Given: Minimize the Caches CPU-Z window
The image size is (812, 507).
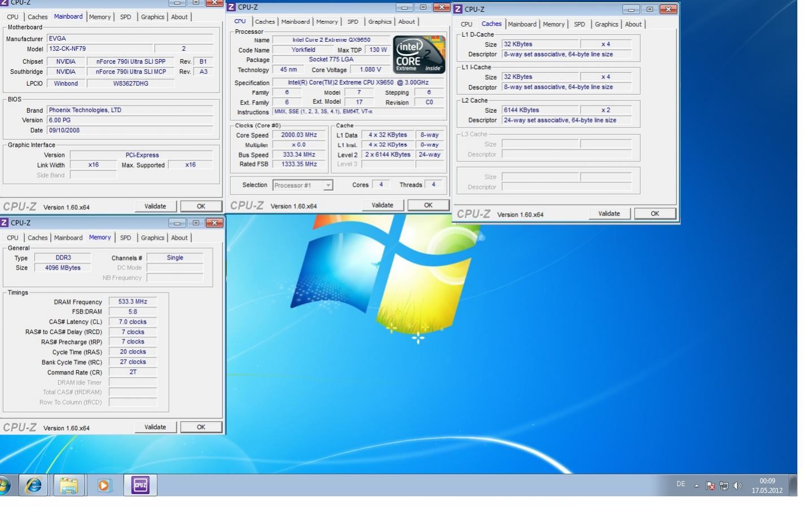Looking at the screenshot, I should coord(631,9).
